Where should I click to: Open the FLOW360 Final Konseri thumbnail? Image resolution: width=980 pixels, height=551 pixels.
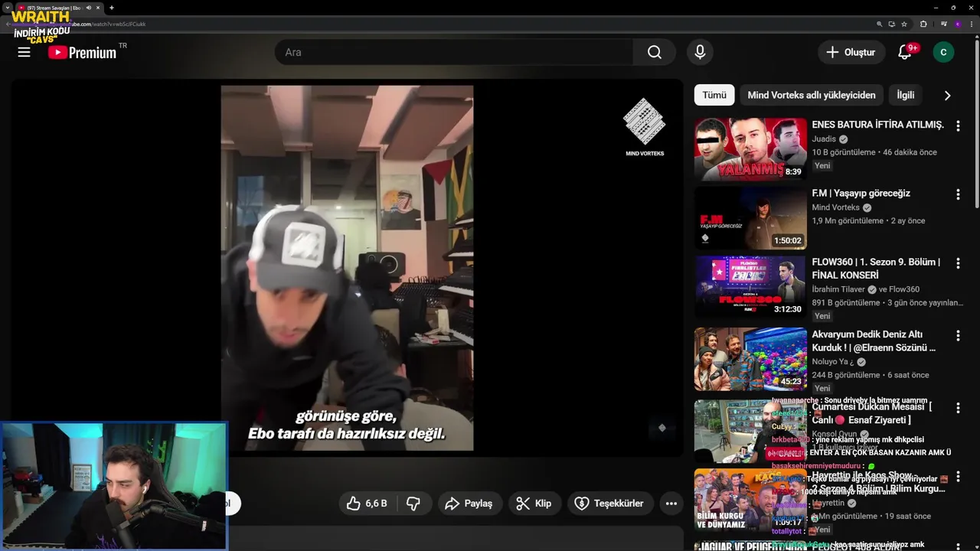[x=750, y=287]
